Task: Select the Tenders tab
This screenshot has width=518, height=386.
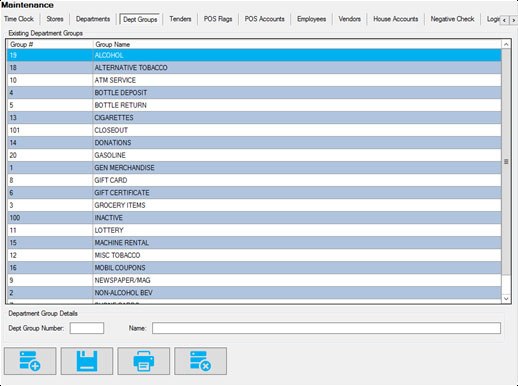Action: (180, 19)
